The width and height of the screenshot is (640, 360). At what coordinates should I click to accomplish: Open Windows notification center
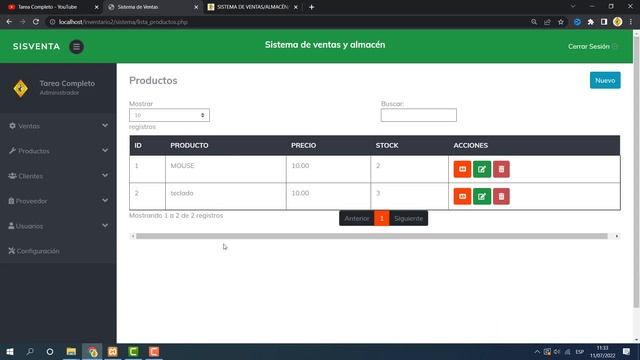[627, 351]
